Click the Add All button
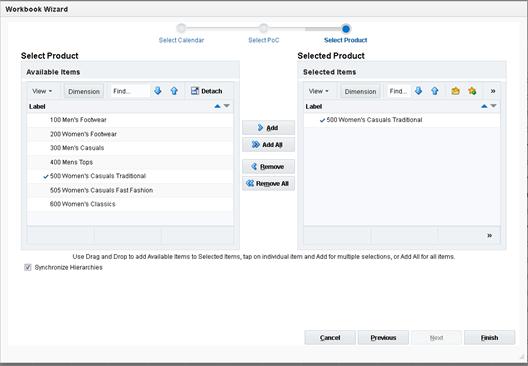The width and height of the screenshot is (528, 366). tap(268, 144)
